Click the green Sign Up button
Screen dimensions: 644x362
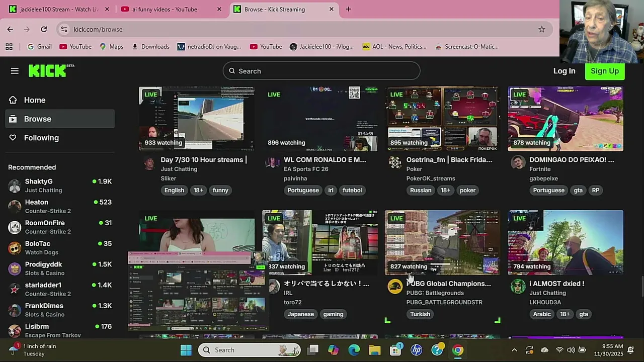point(605,71)
